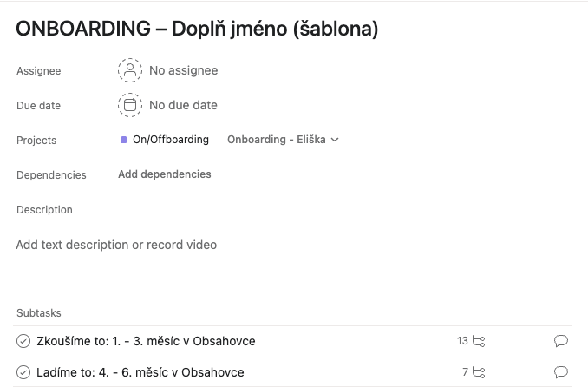Screen dimensions: 588x387
Task: Expand the Onboarding - Eliška section dropdown
Action: pos(283,140)
